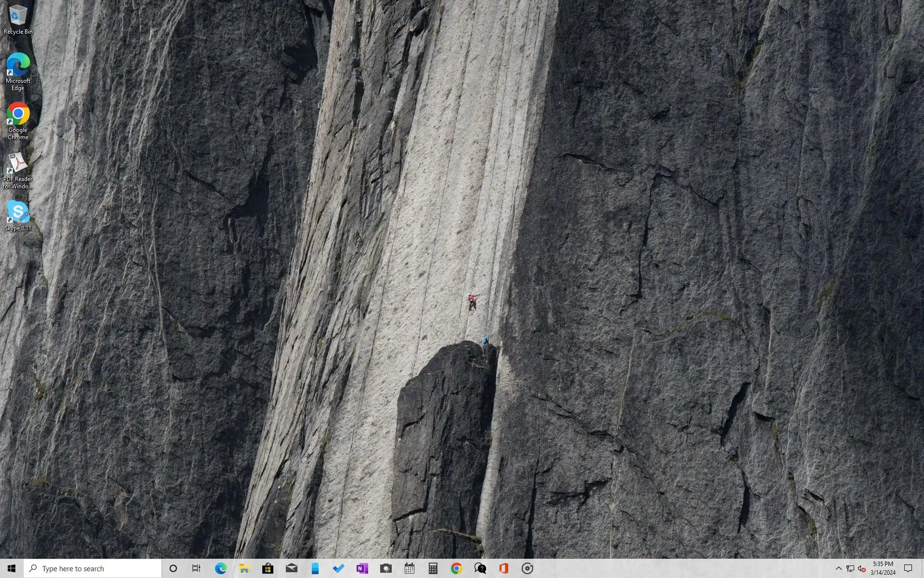924x578 pixels.
Task: Open the Windows Start menu
Action: [12, 568]
